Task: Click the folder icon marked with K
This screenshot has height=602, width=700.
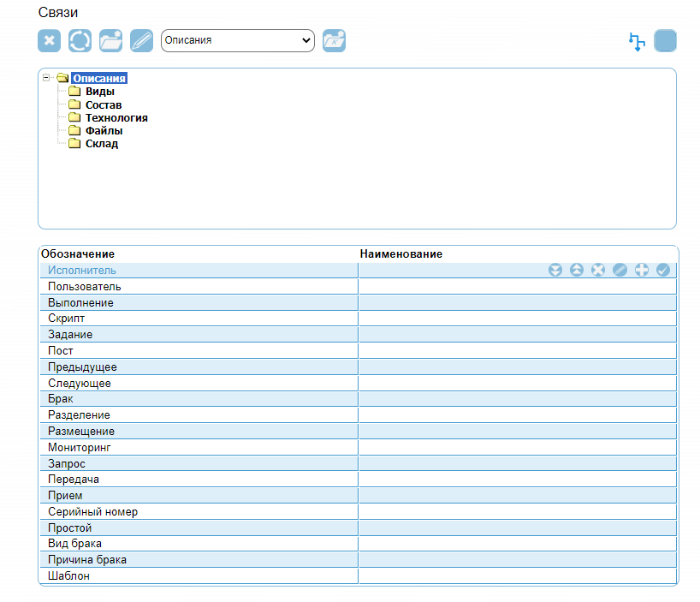Action: 334,41
